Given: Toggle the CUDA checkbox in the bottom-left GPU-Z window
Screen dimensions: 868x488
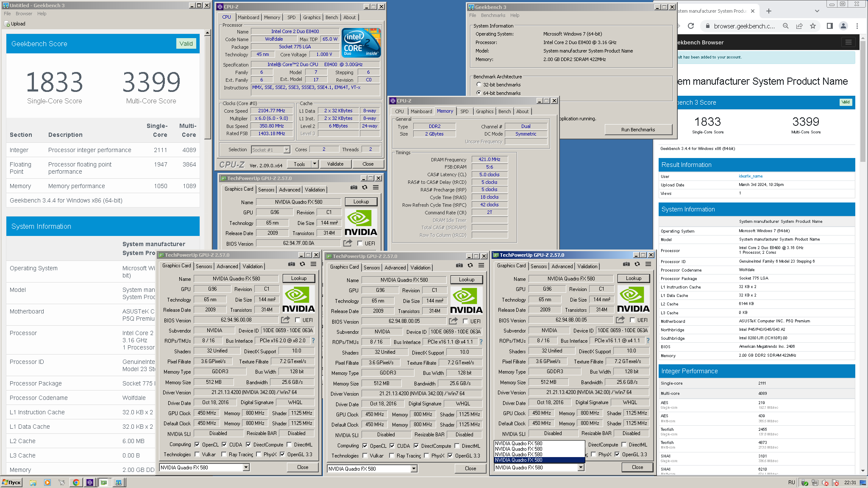Looking at the screenshot, I should click(224, 444).
